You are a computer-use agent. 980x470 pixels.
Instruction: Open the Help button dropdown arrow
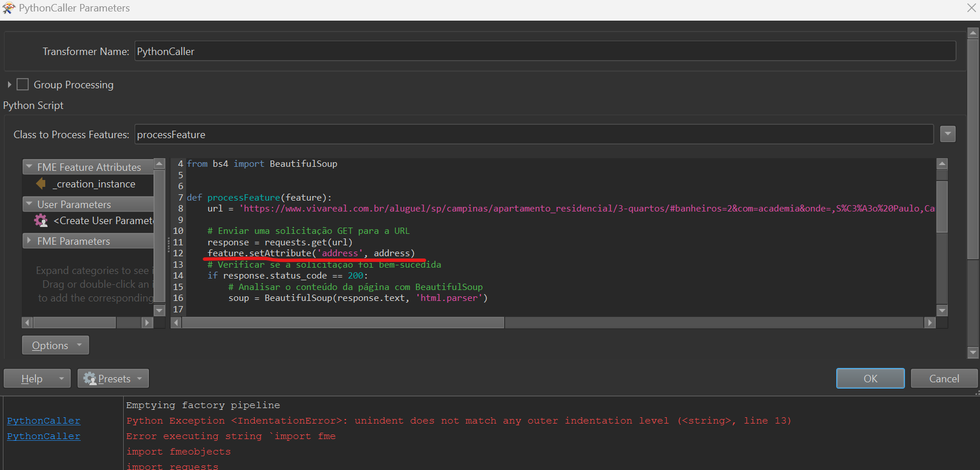tap(62, 378)
